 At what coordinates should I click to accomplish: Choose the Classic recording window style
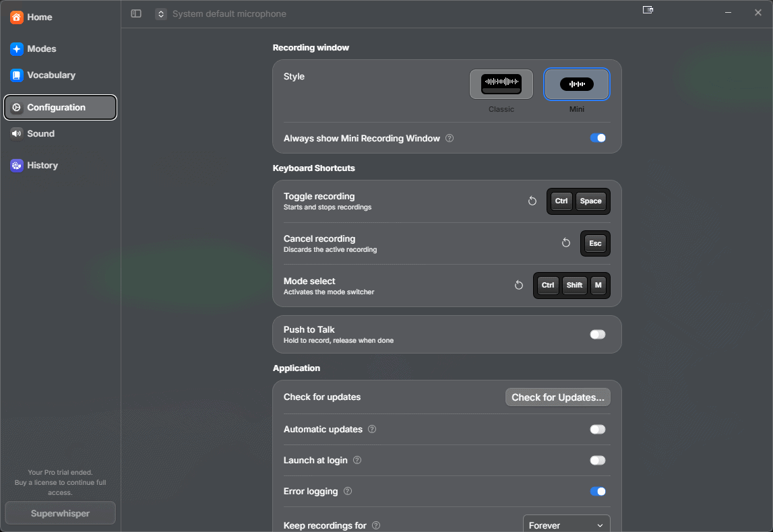[x=501, y=84]
